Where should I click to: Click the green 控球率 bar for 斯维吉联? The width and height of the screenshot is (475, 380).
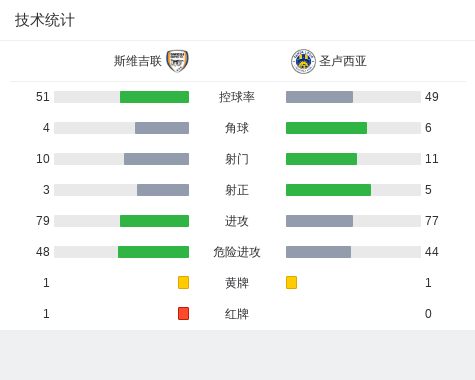pos(154,97)
